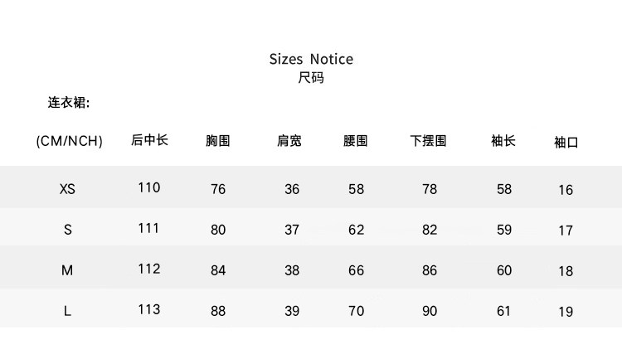This screenshot has width=622, height=364.
Task: Select the 腰围 column header
Action: (x=356, y=141)
